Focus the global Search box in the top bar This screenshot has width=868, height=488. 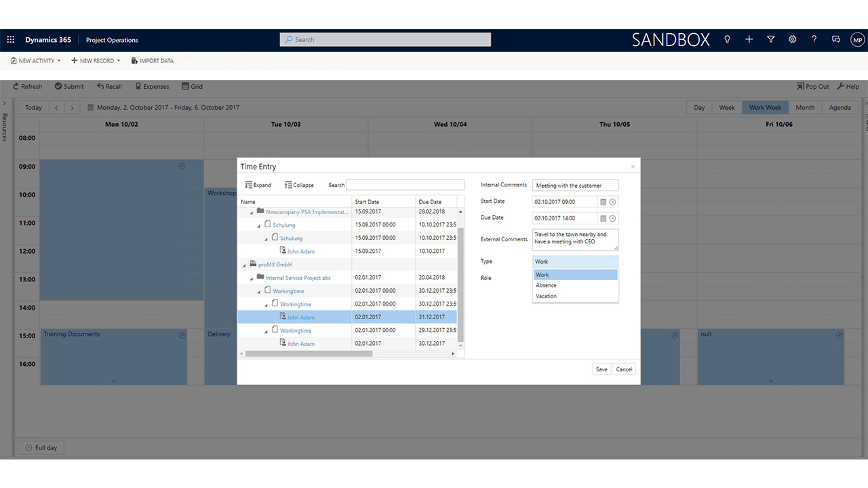click(x=385, y=40)
